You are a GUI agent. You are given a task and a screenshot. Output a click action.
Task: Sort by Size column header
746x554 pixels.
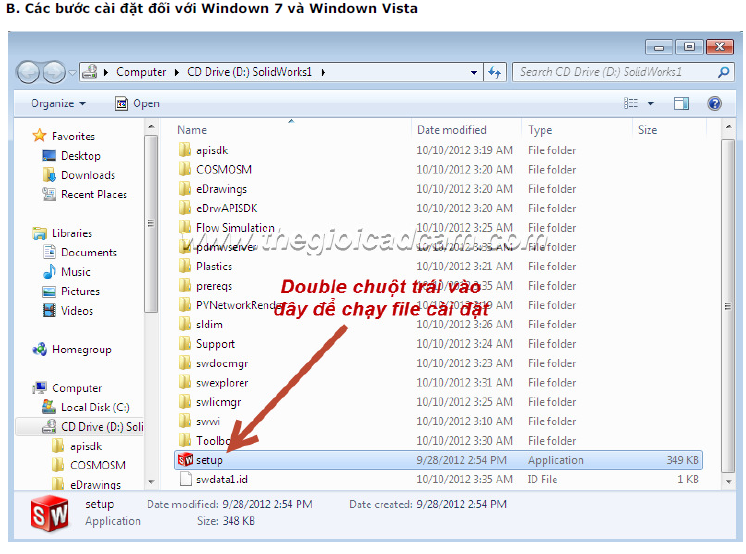[647, 130]
